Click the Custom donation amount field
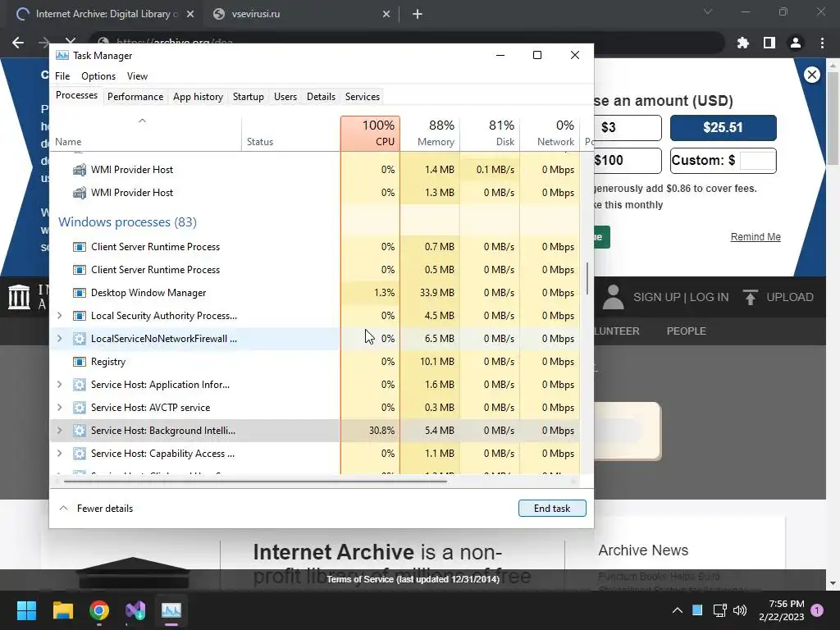Viewport: 840px width, 630px height. [756, 160]
